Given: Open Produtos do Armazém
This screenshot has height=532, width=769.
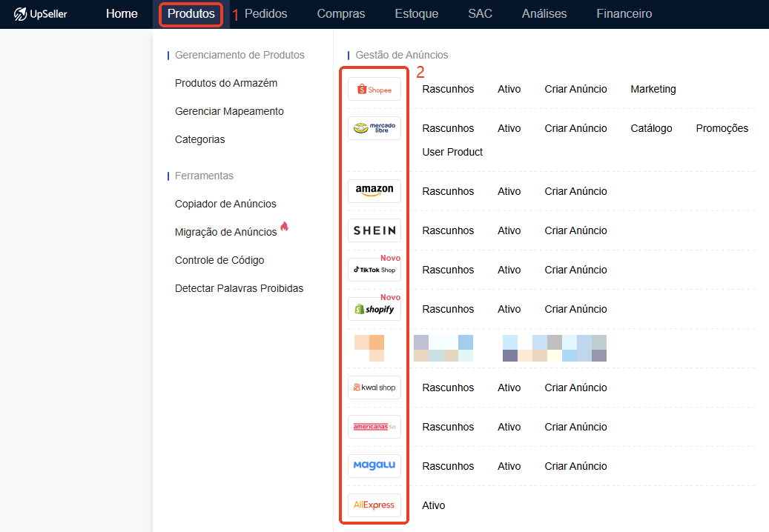Looking at the screenshot, I should pos(226,83).
